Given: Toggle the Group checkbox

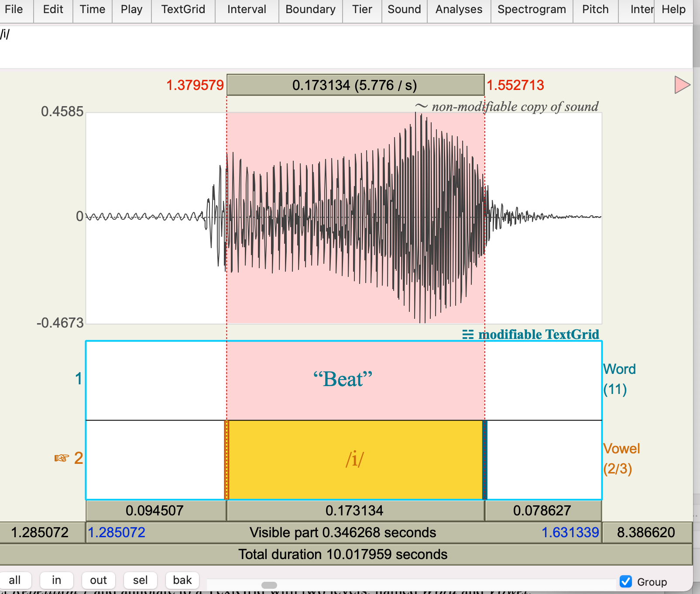Looking at the screenshot, I should (x=626, y=581).
